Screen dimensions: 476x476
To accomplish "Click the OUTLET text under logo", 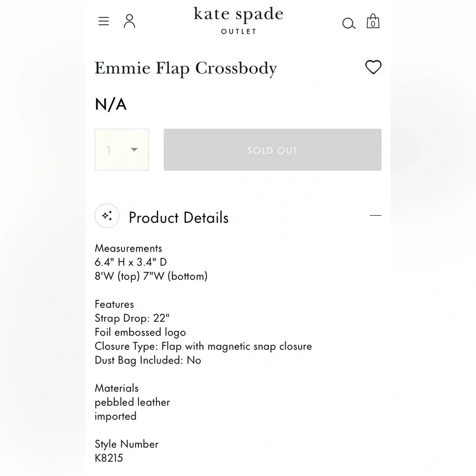I will 238,31.
